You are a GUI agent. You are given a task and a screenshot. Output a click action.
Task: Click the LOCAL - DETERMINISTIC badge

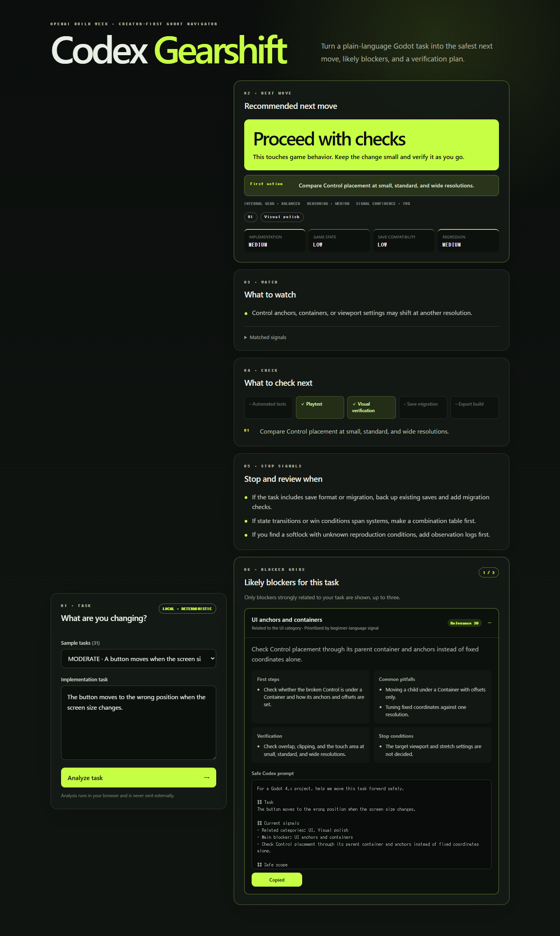(187, 609)
